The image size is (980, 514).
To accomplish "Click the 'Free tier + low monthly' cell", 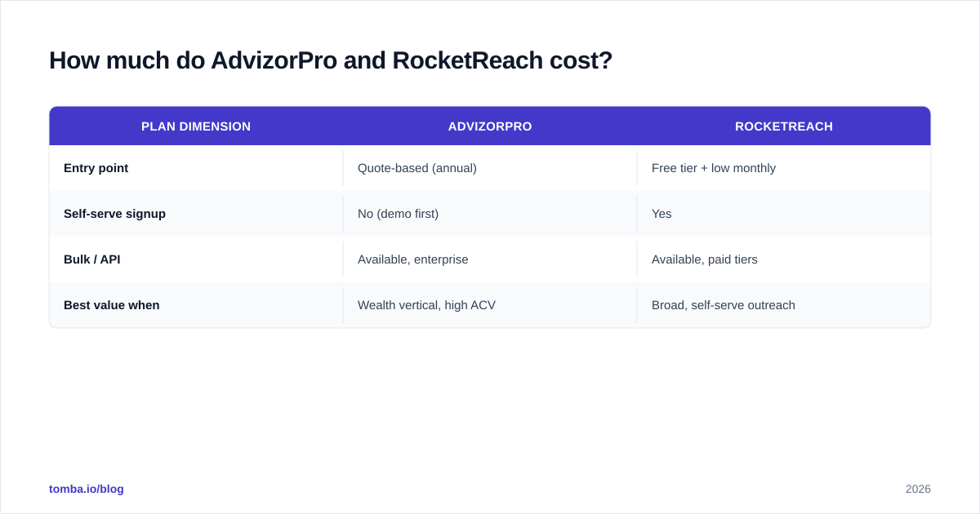I will click(x=784, y=168).
